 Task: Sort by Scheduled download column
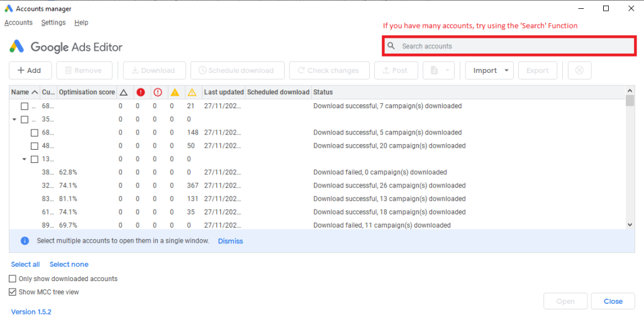[x=278, y=92]
